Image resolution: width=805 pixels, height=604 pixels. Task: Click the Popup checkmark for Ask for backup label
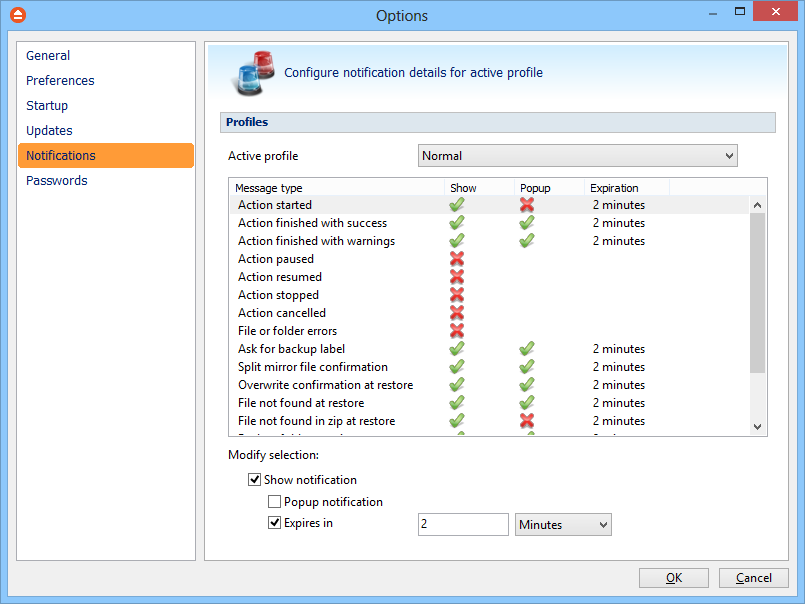[527, 349]
